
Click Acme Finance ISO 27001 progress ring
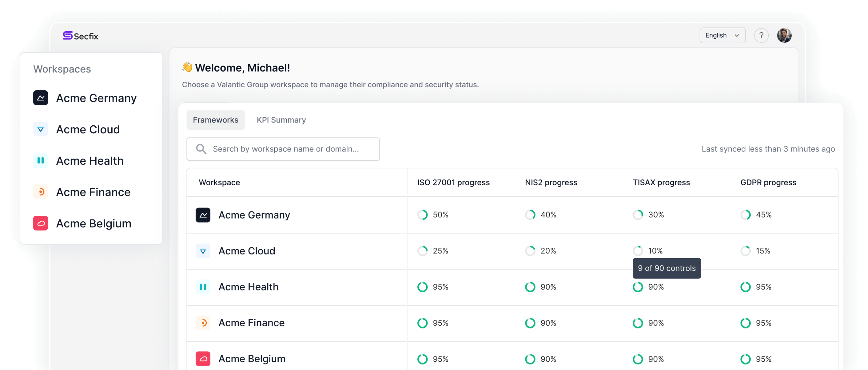point(423,323)
